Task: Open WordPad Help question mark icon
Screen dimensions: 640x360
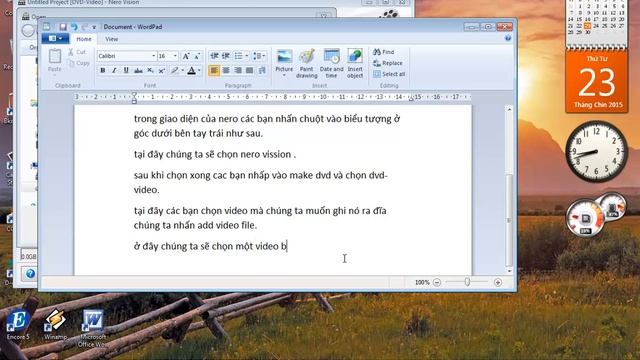Action: point(508,38)
